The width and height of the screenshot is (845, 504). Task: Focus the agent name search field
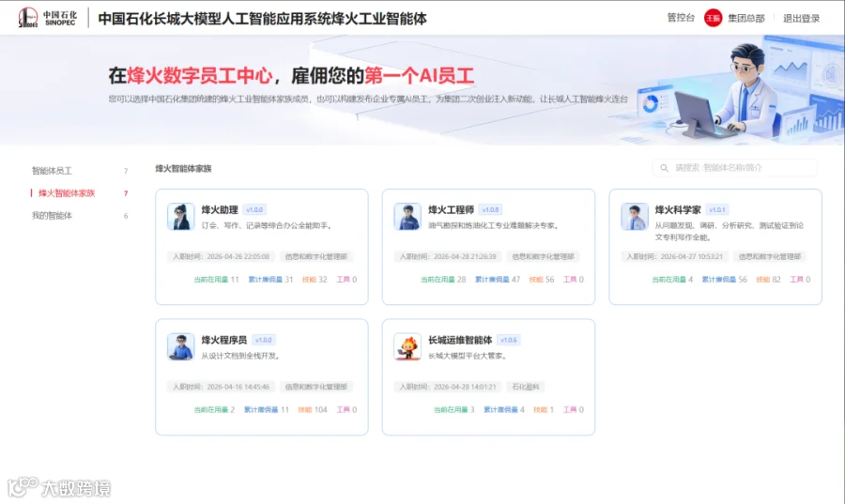(x=734, y=168)
